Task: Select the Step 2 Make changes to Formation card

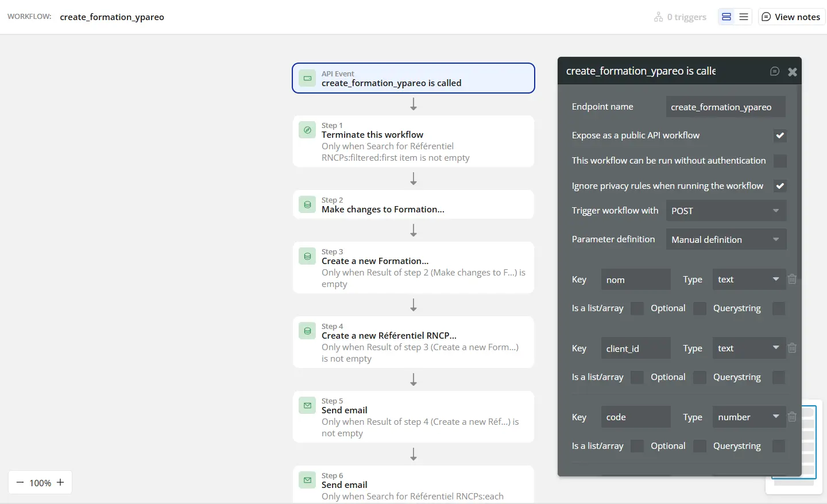Action: coord(413,204)
